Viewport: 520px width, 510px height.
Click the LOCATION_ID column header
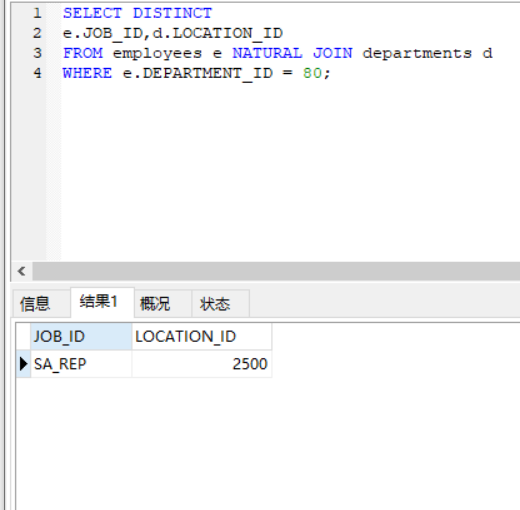click(x=202, y=336)
